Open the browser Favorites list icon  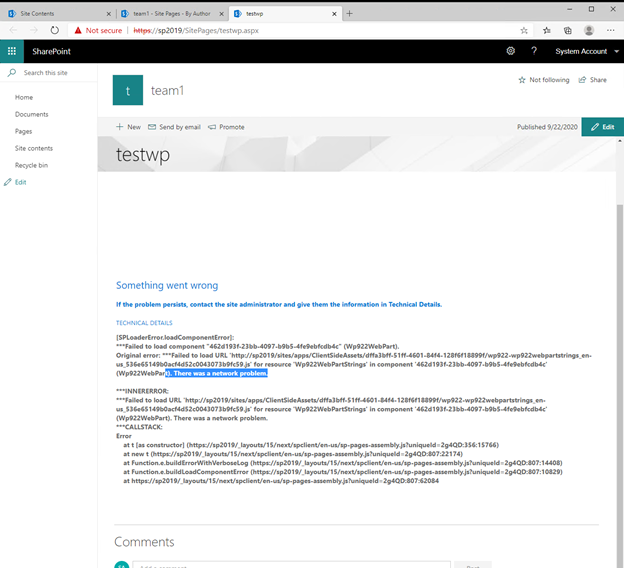click(547, 30)
